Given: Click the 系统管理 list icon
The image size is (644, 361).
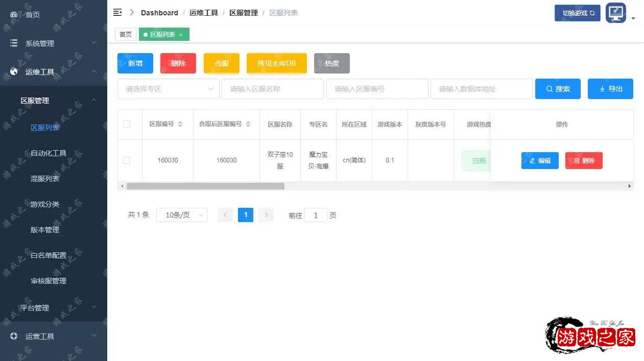Looking at the screenshot, I should pyautogui.click(x=14, y=43).
